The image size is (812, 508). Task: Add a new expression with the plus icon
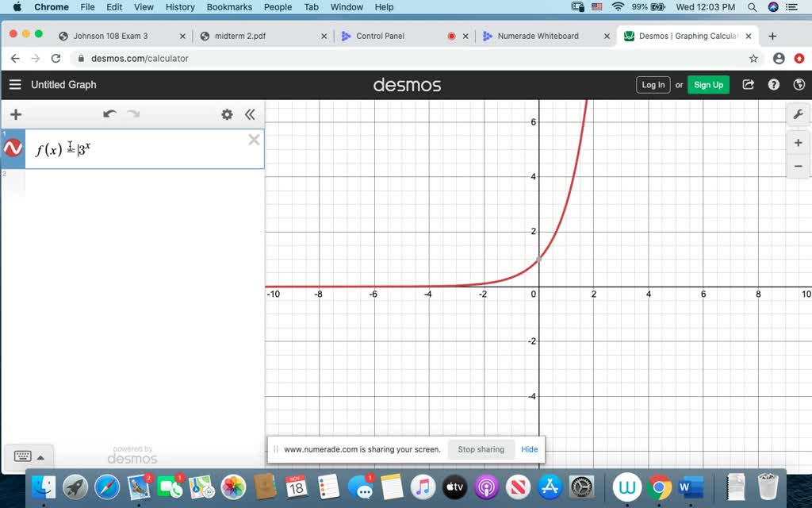pos(15,114)
